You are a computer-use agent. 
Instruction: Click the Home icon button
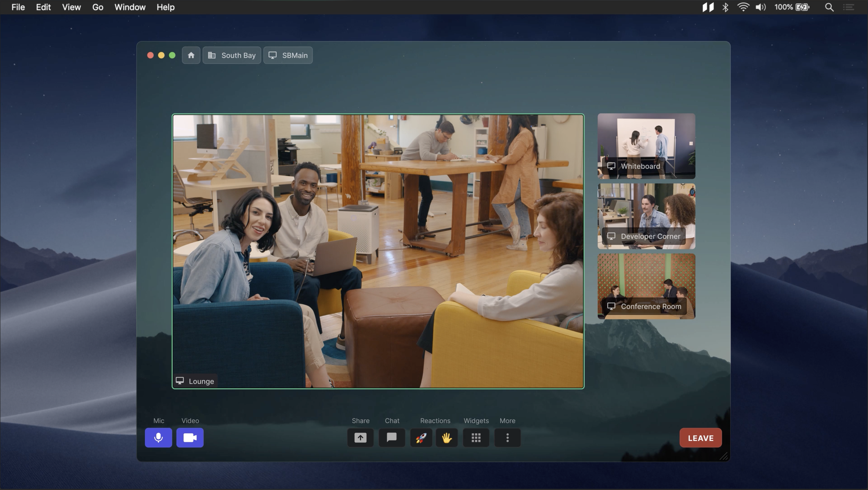(191, 55)
